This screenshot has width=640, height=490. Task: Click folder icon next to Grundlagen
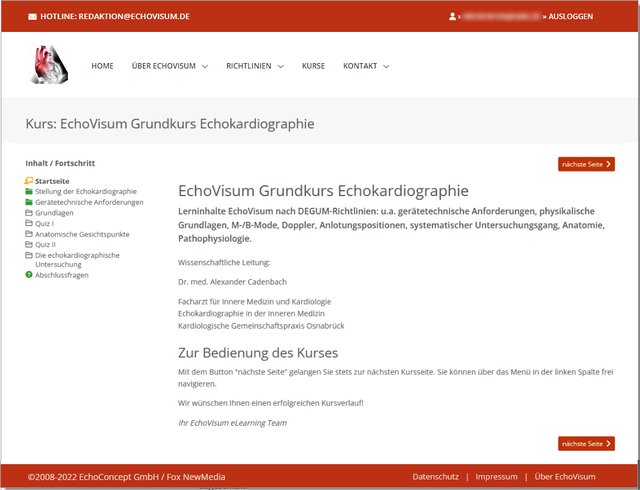tap(29, 212)
